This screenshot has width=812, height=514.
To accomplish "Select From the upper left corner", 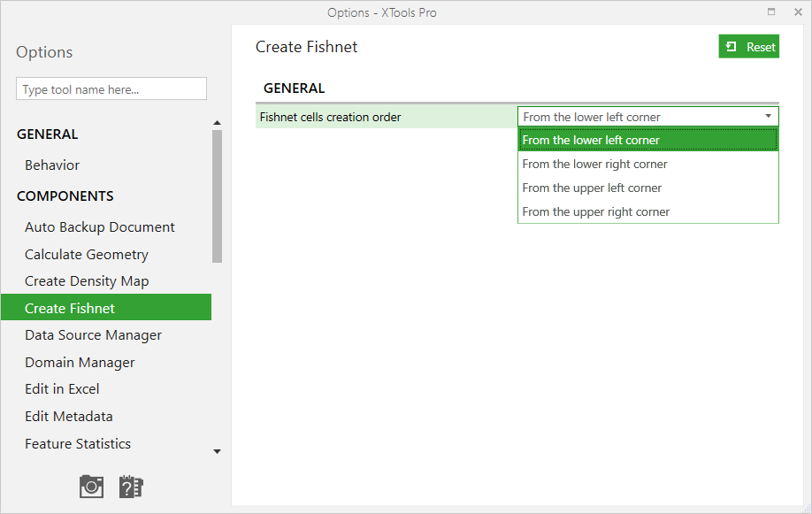I will 647,188.
